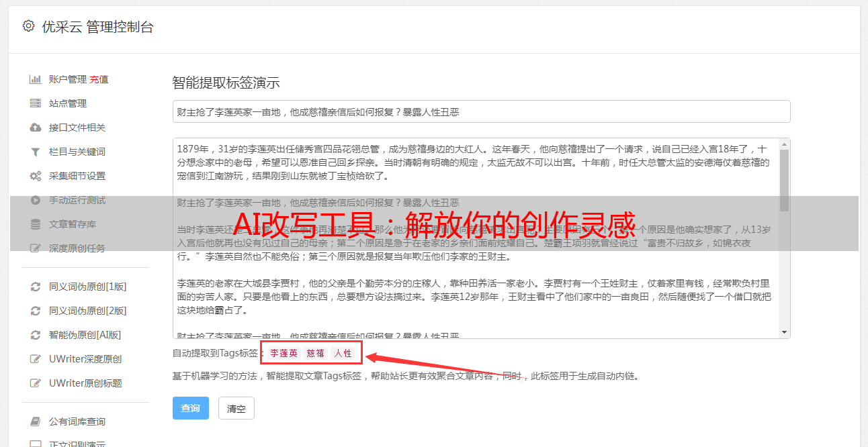868x447 pixels.
Task: Click the red 充值 link
Action: 99,79
